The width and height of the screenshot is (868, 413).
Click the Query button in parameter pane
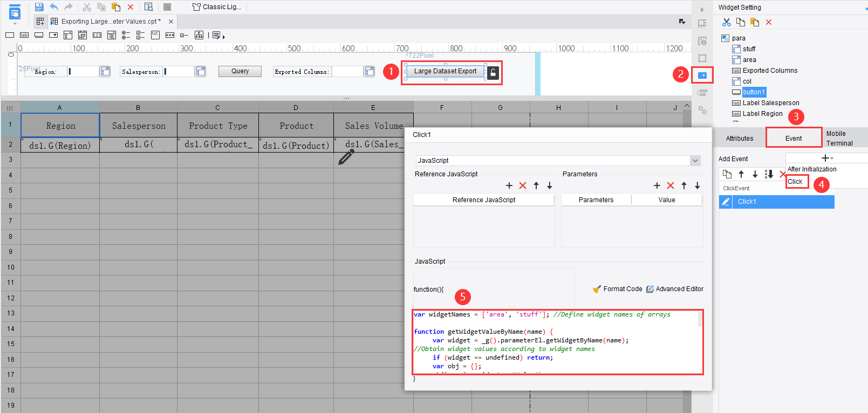[240, 71]
